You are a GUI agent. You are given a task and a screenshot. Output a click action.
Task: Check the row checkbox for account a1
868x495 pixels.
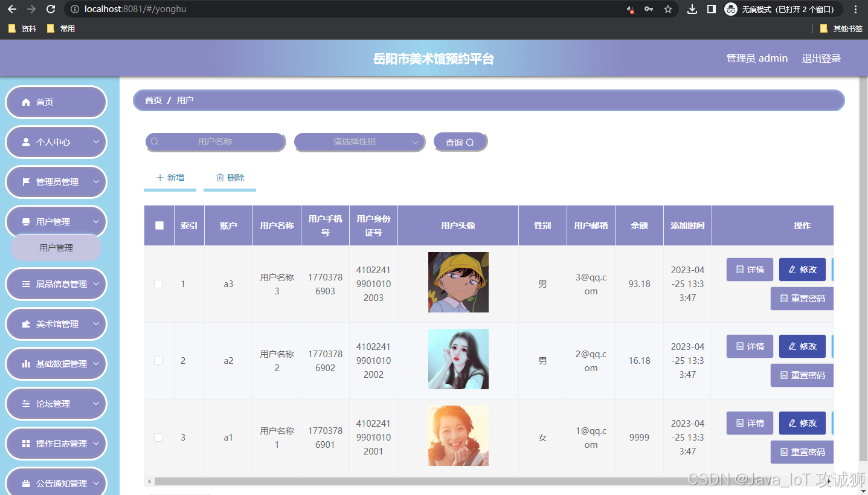[158, 438]
